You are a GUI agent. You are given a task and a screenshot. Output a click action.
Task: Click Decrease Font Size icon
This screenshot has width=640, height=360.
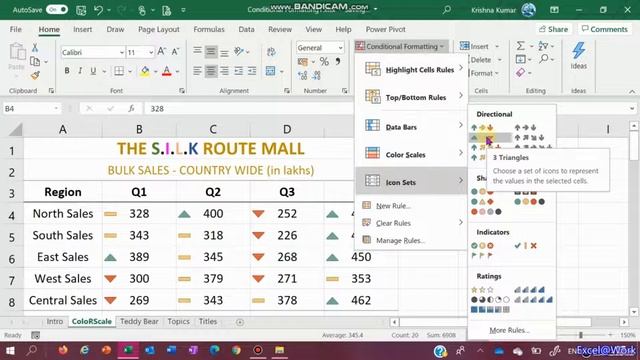point(176,51)
